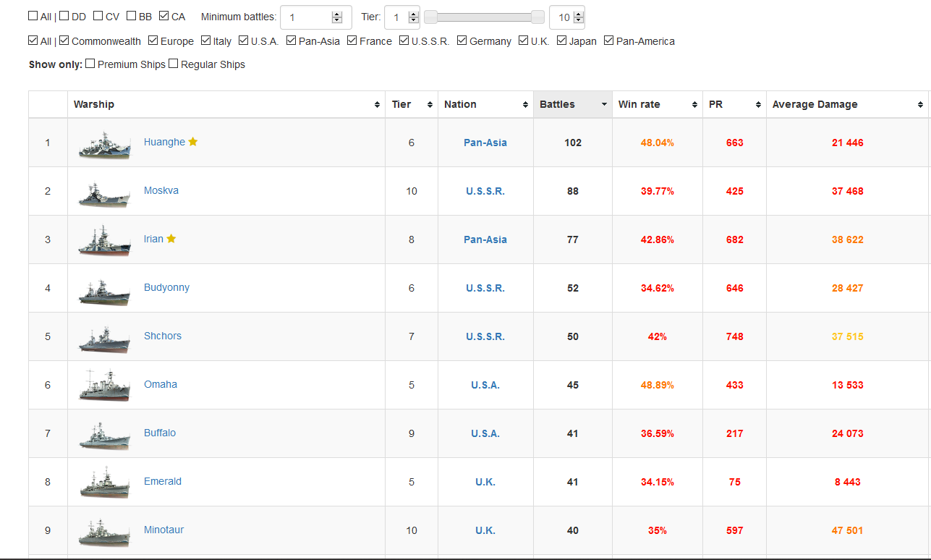The width and height of the screenshot is (931, 560).
Task: Click the maximum Tier spinner control
Action: point(577,17)
